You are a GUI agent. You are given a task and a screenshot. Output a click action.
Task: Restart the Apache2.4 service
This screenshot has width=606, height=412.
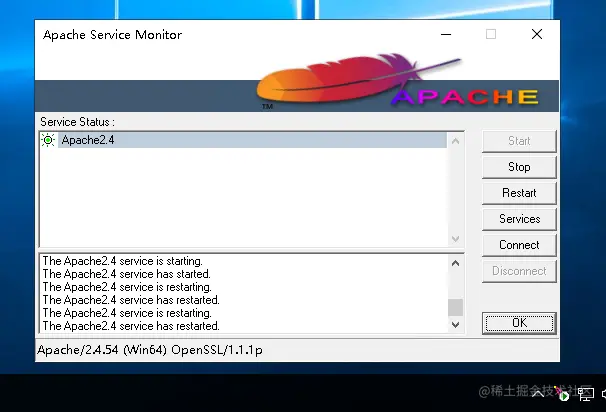click(519, 193)
